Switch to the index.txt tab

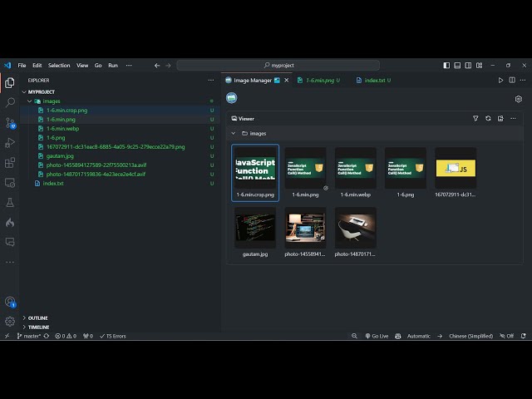pos(375,80)
